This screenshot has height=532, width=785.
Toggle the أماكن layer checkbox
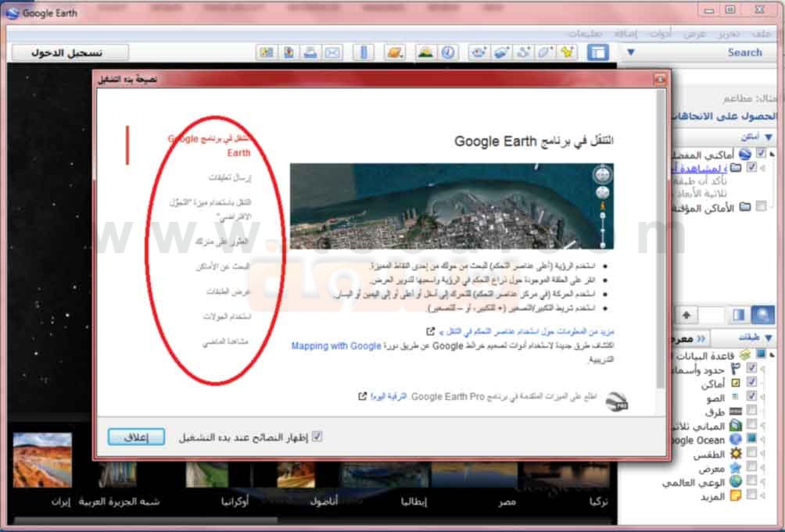751,382
